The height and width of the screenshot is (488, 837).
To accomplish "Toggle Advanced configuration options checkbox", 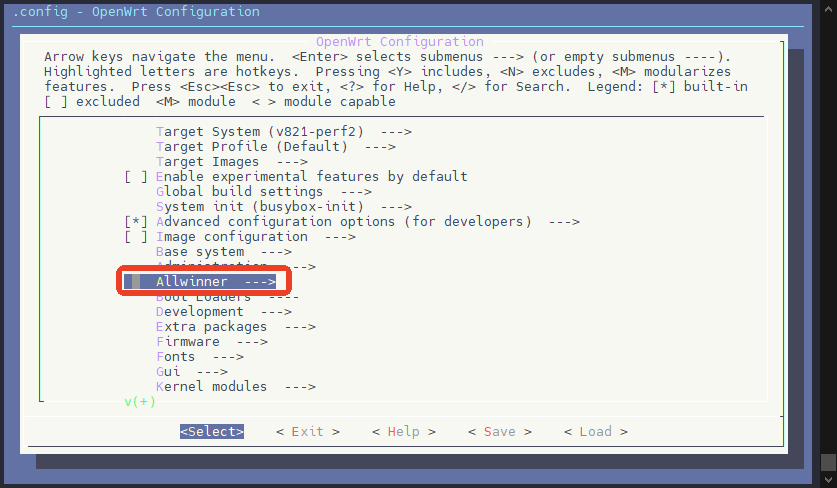I will pos(136,222).
